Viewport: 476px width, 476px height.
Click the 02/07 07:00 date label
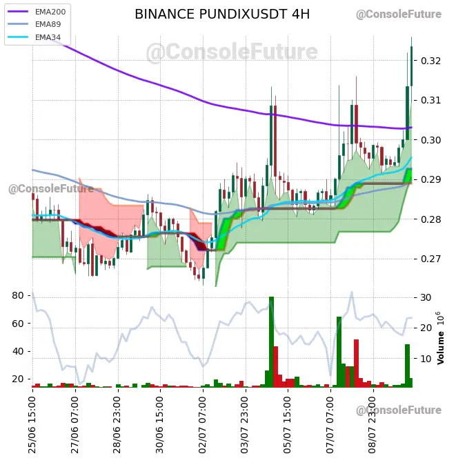tap(203, 425)
